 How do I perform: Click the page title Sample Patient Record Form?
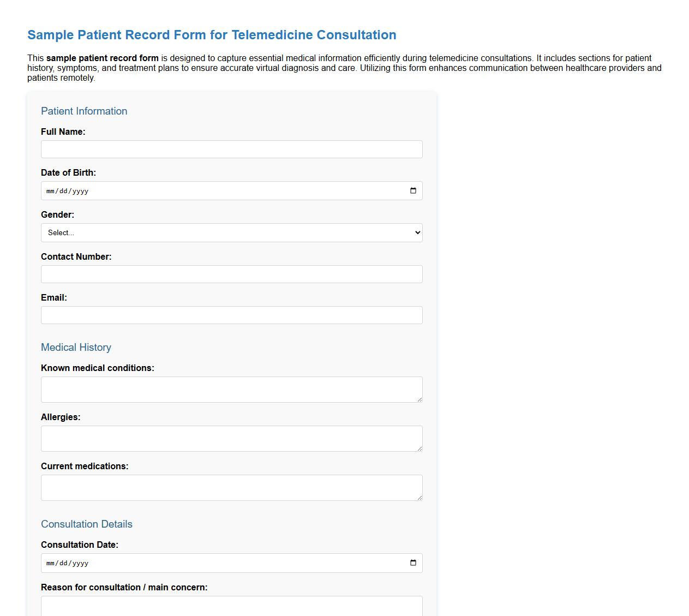coord(211,35)
